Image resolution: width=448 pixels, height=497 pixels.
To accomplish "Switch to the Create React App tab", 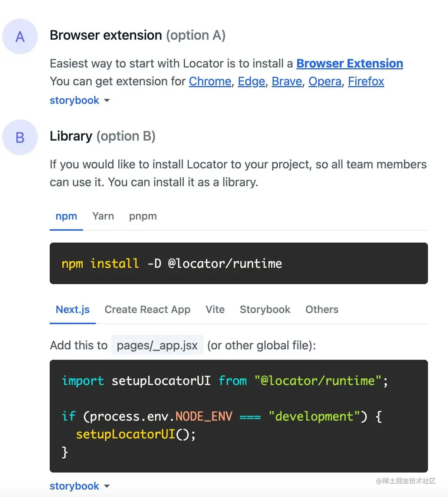I will click(x=148, y=310).
